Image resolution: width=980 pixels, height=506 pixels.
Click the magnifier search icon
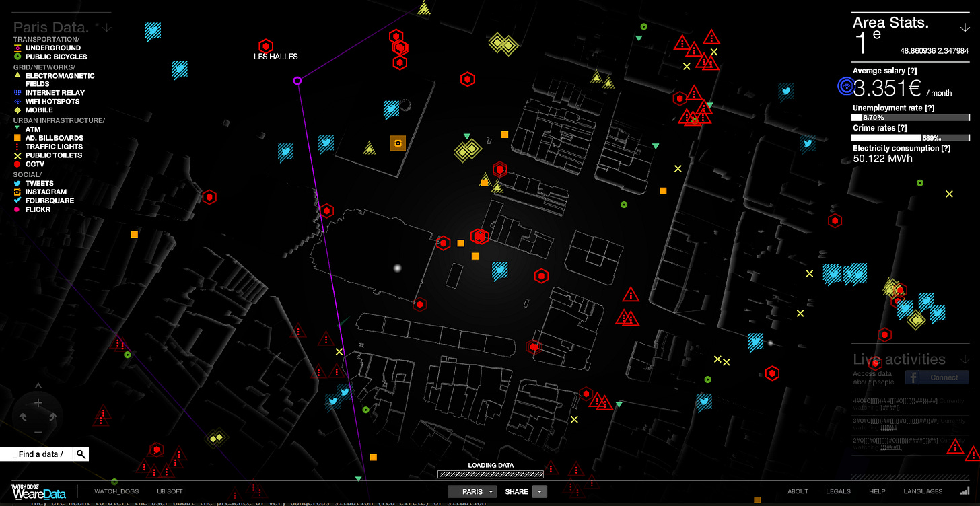(81, 454)
